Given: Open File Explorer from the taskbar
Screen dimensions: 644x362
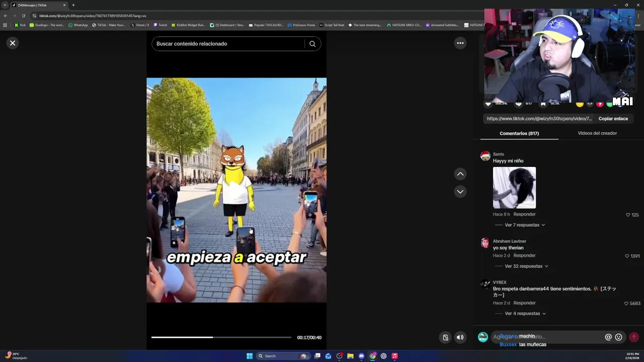Looking at the screenshot, I should click(350, 356).
